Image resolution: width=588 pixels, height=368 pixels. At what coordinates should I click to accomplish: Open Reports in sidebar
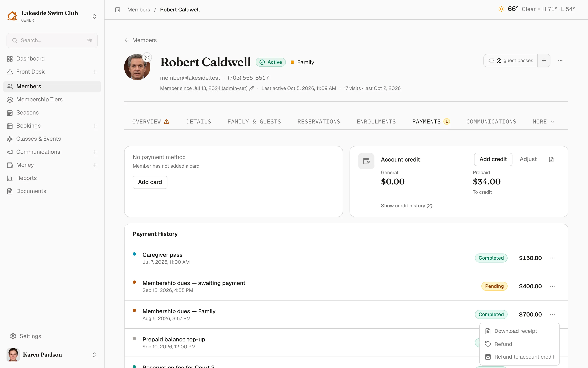[x=52, y=178]
